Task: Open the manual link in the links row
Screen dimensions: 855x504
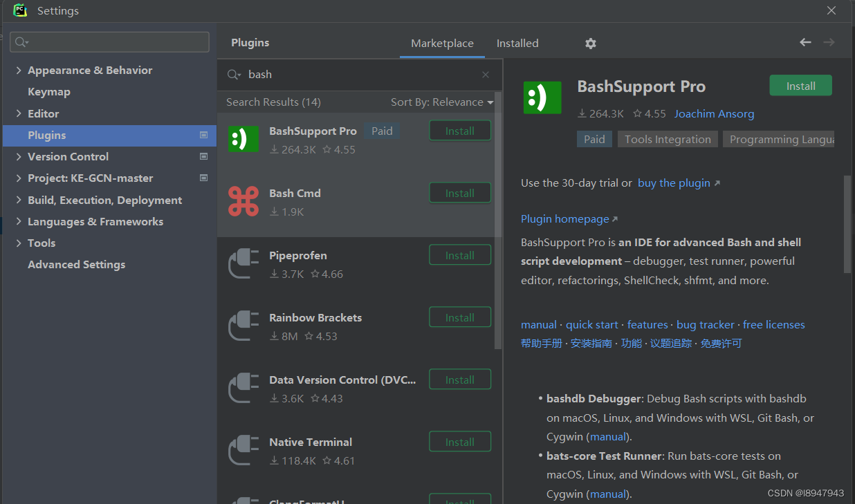Action: pos(539,325)
